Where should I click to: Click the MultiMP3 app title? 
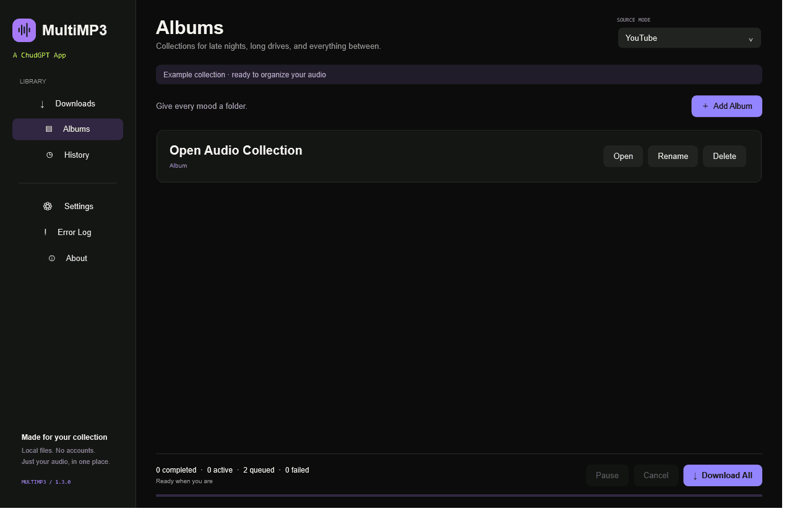74,30
